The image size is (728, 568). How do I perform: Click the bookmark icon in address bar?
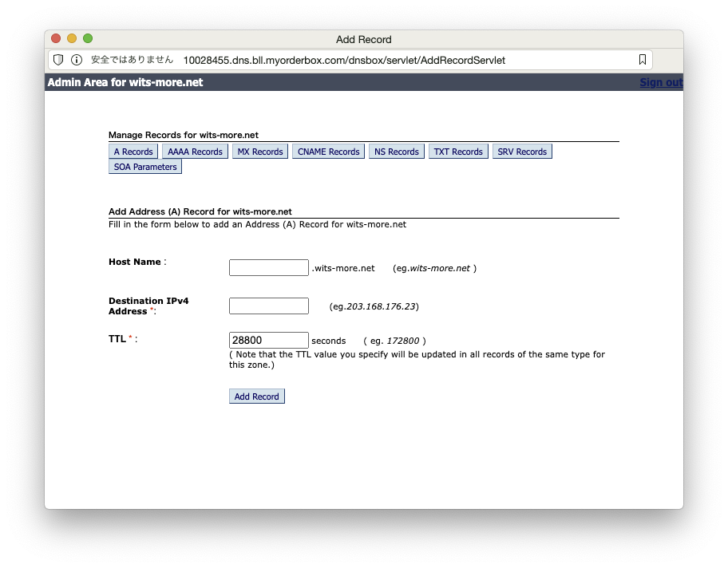coord(642,60)
